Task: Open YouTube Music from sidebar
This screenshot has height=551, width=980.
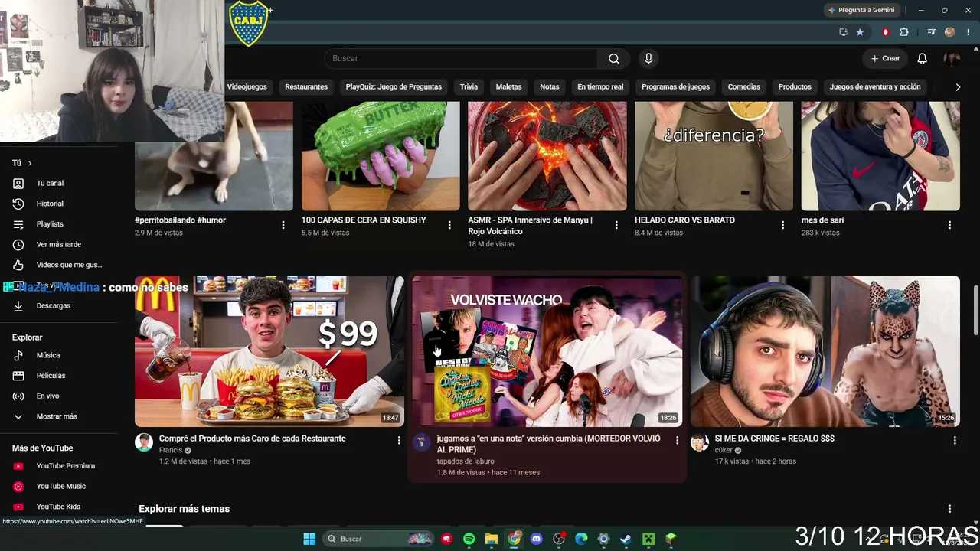Action: pyautogui.click(x=61, y=487)
